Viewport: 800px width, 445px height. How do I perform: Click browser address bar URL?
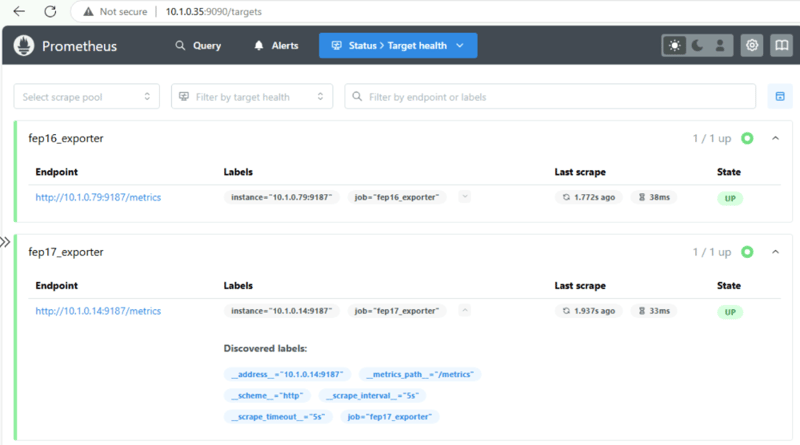[213, 11]
